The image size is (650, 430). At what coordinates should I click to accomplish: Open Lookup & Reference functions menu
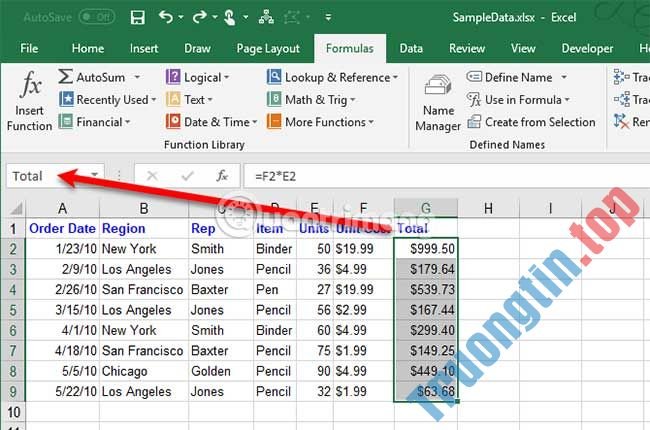coord(332,77)
